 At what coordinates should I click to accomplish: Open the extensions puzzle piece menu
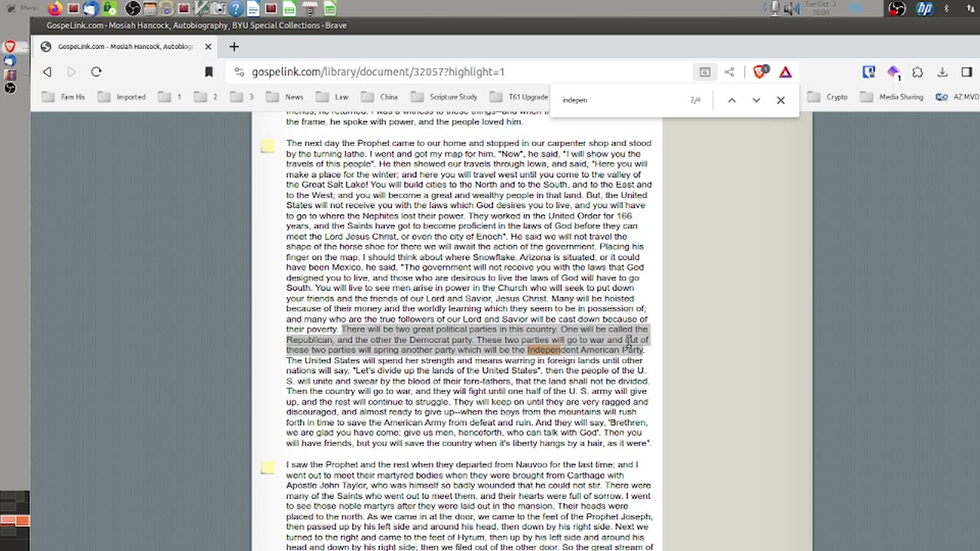tap(917, 72)
